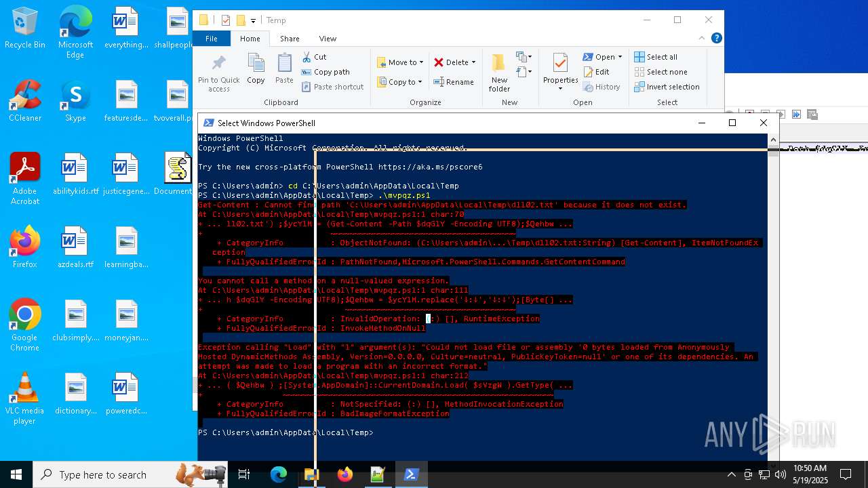Switch to the View ribbon tab
The width and height of the screenshot is (868, 488).
tap(328, 39)
